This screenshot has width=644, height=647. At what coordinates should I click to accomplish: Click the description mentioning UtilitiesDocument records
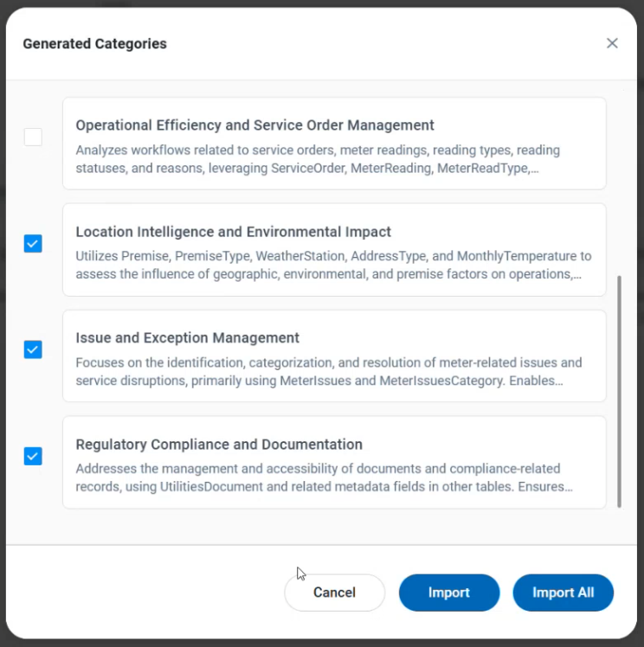pyautogui.click(x=324, y=478)
